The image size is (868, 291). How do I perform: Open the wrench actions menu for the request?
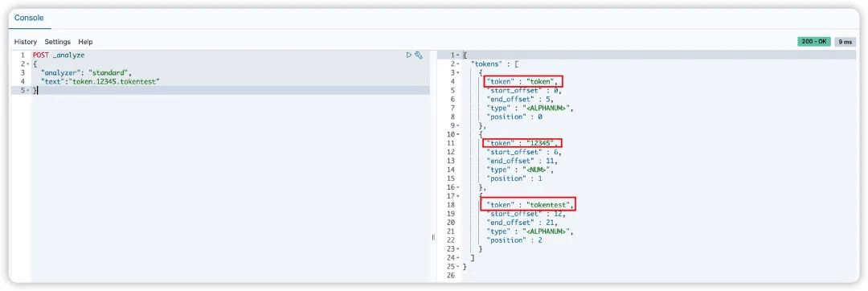tap(419, 55)
